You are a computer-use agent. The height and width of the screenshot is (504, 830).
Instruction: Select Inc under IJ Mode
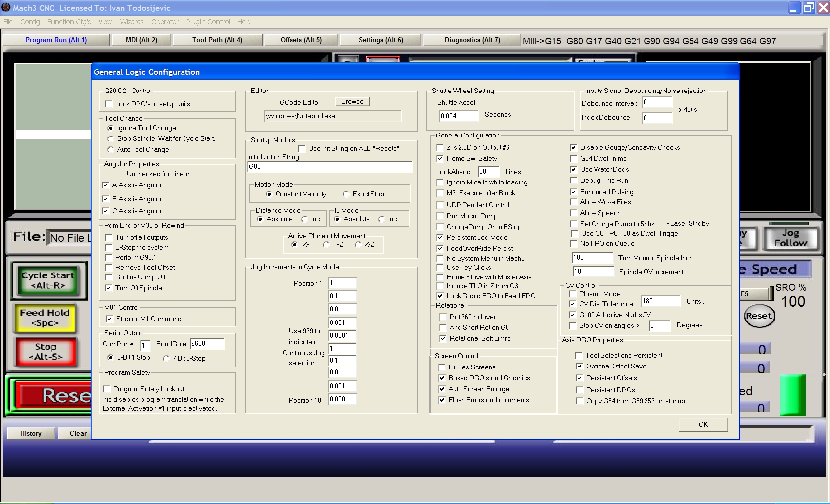[382, 219]
